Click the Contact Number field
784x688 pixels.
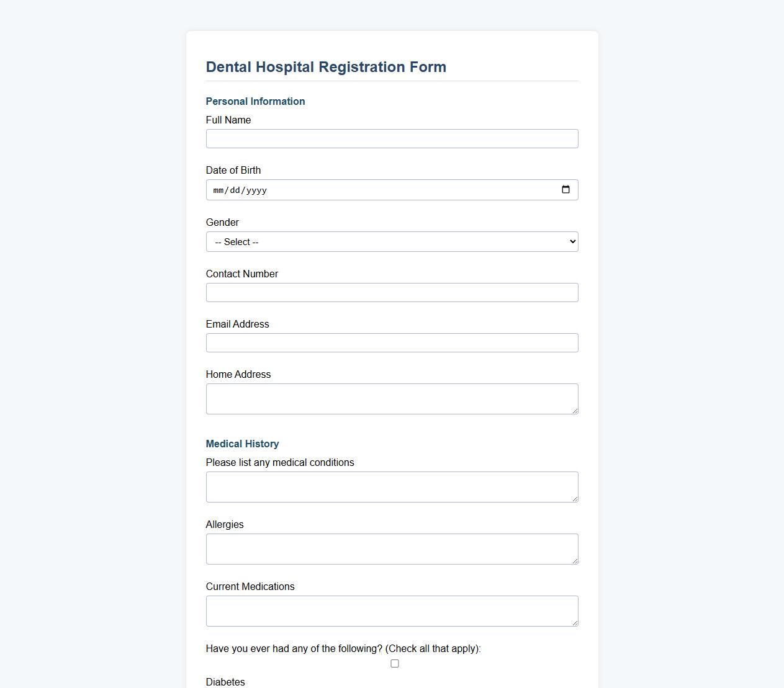392,292
